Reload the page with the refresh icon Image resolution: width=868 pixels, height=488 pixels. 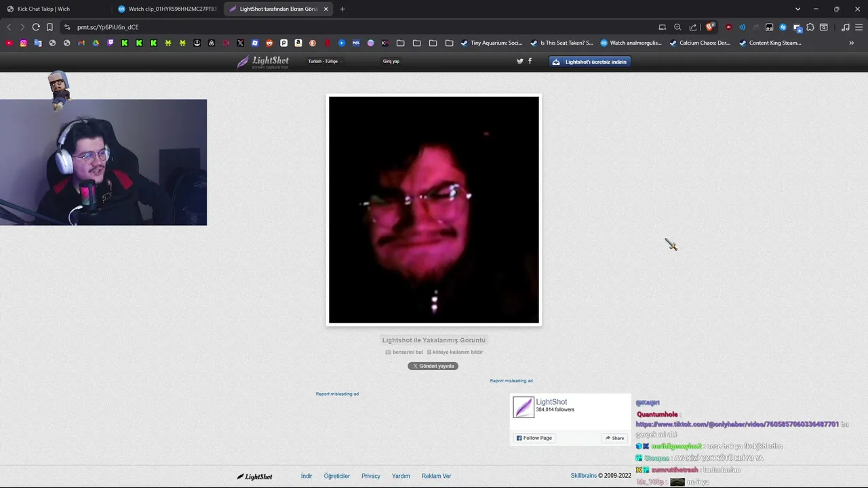[x=36, y=27]
